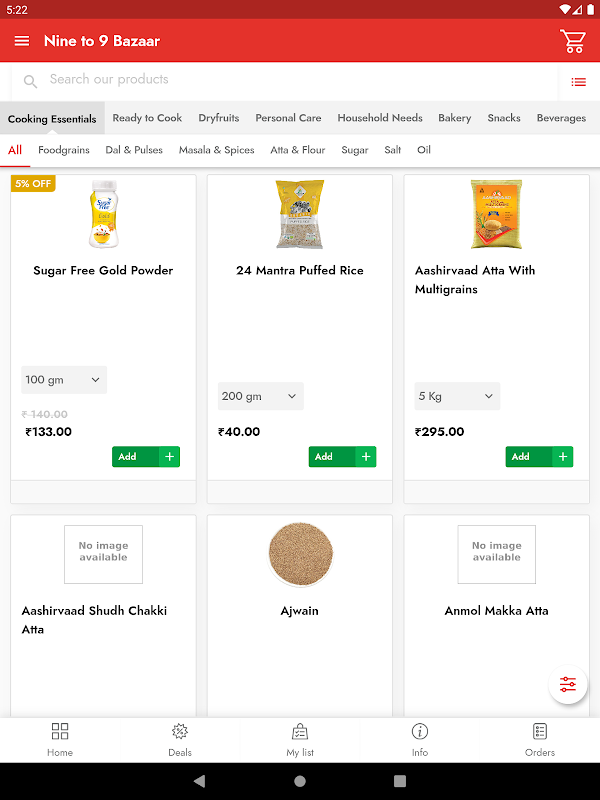600x800 pixels.
Task: Open the Ajwain product image
Action: [300, 554]
